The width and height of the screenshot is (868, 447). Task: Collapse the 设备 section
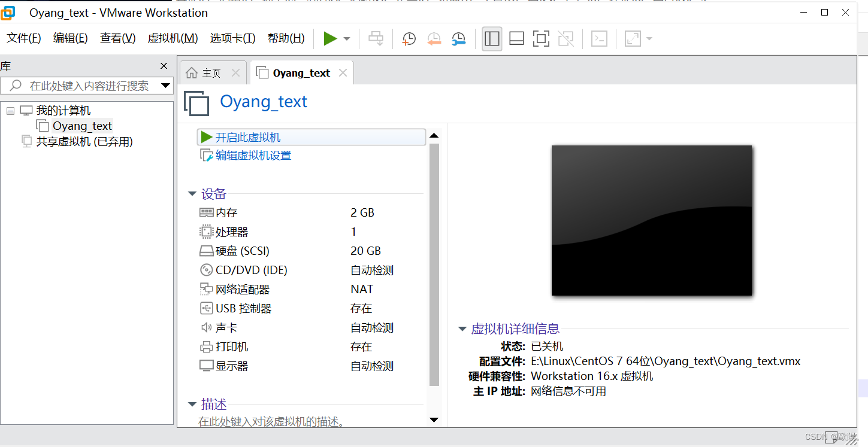(192, 194)
